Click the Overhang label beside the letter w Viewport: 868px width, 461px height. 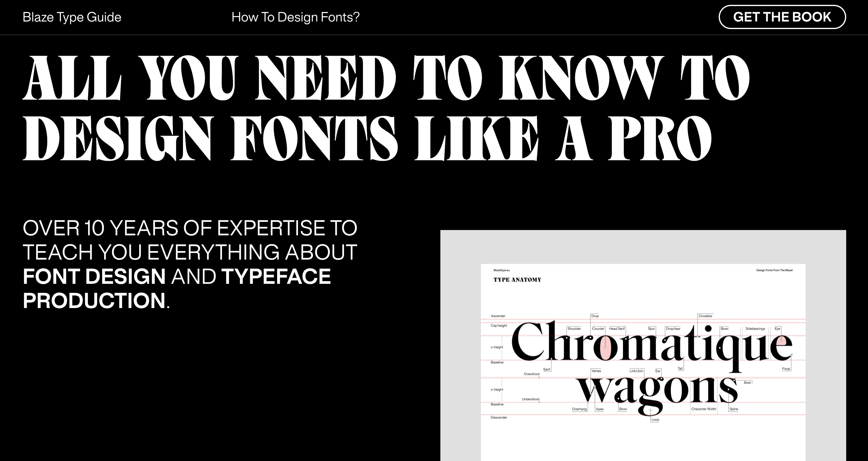[x=579, y=409]
